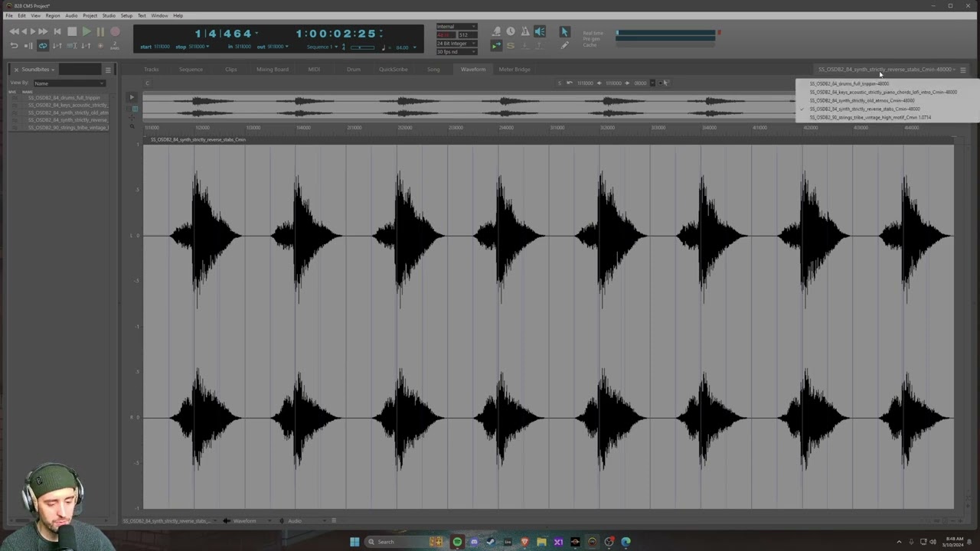
Task: Choose SS_OSDB2_84_drums_full_trippin-48000 from the soundbite list
Action: click(x=849, y=83)
